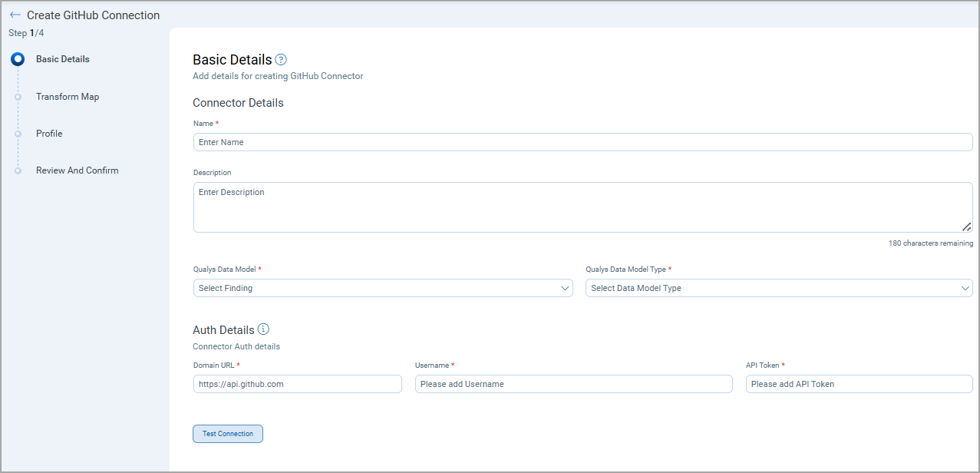Select the Profile step in the sidebar
The image size is (980, 473).
coord(49,134)
